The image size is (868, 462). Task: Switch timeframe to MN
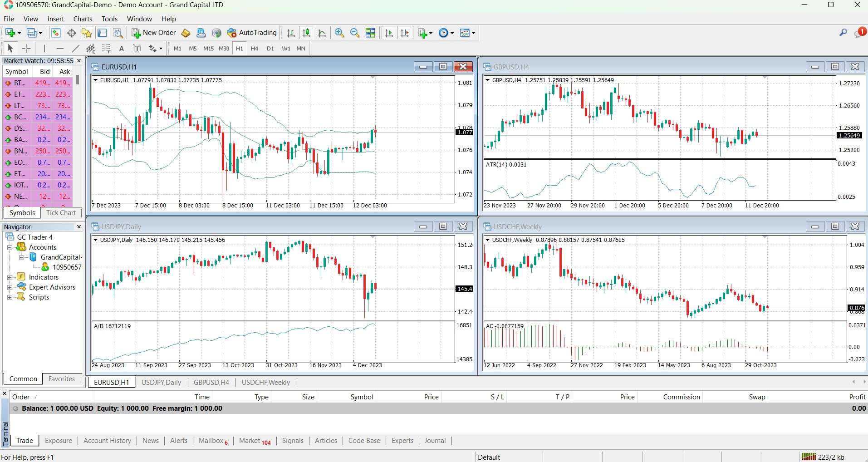[x=301, y=49]
